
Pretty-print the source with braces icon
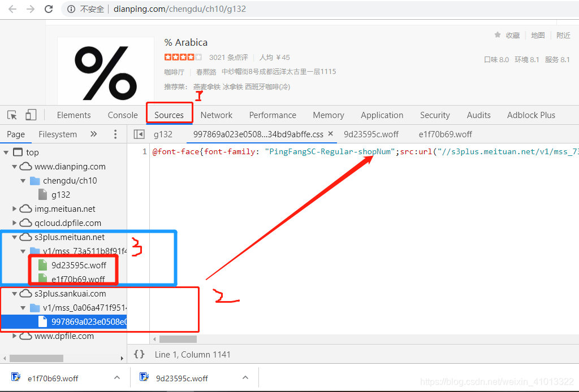[x=139, y=354]
